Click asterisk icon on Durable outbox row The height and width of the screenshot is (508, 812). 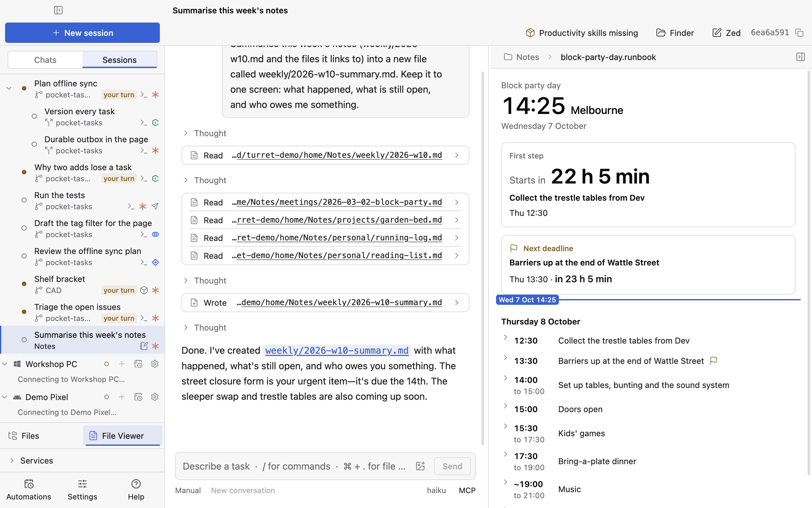point(155,150)
